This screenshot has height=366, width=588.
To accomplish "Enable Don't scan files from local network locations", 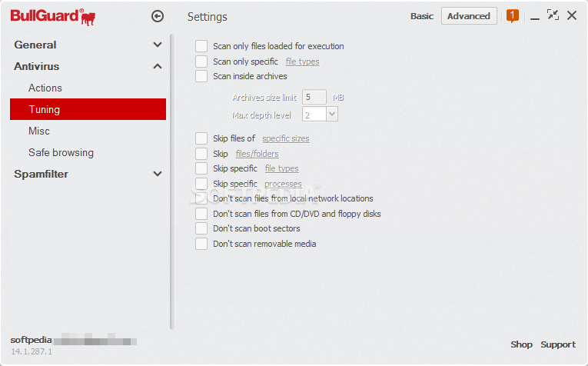I will pos(201,198).
